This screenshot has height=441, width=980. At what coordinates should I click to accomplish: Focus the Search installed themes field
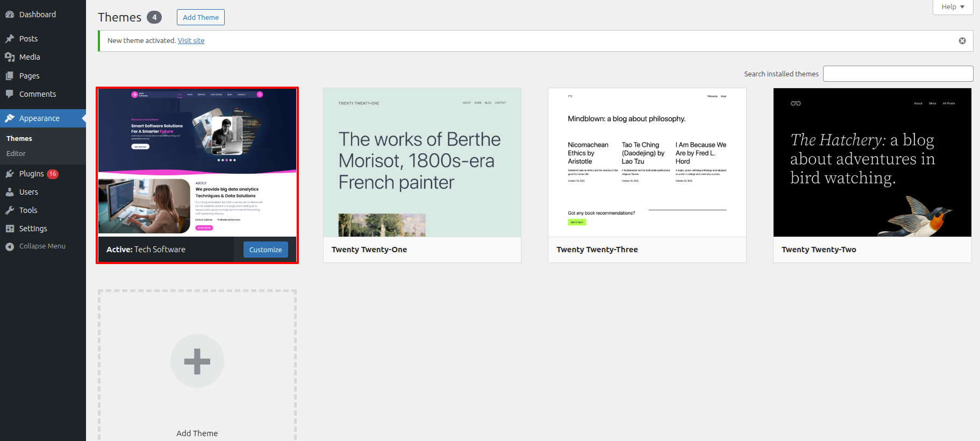pos(898,74)
